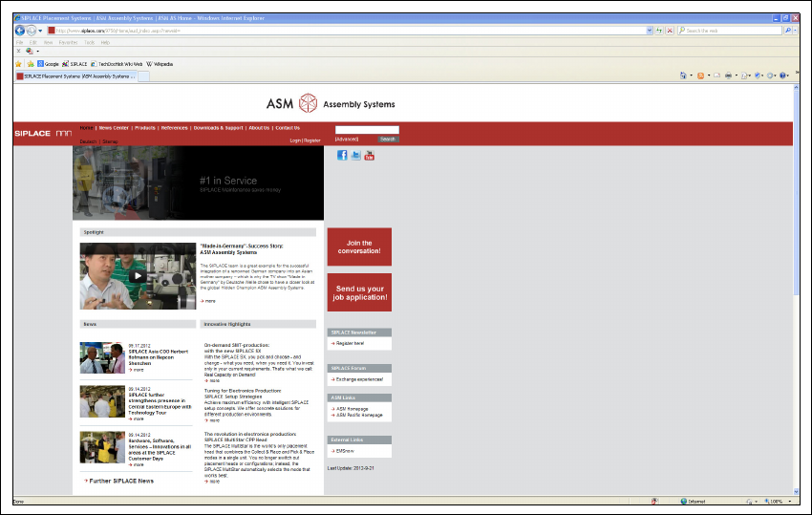Image resolution: width=812 pixels, height=515 pixels.
Task: Select the SIPLACE Placement Systems browser tab
Action: point(75,76)
